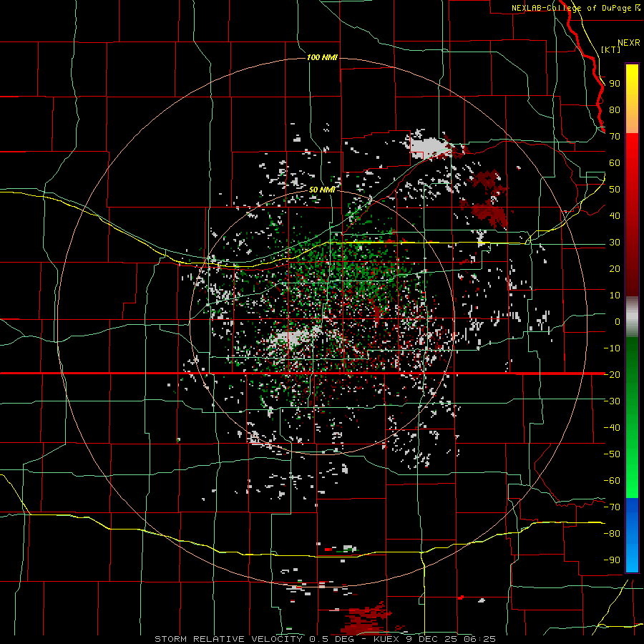Click the 90 value on the velocity scale
Image resolution: width=644 pixels, height=644 pixels.
coord(615,84)
